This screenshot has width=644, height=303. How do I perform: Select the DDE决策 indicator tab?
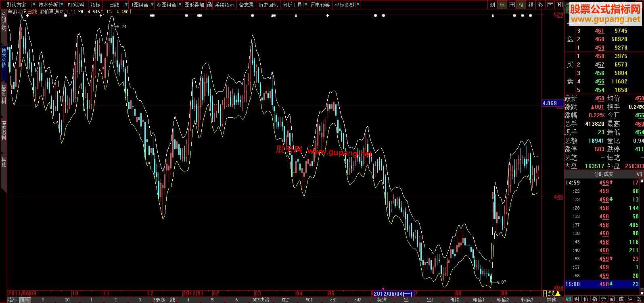click(261, 300)
